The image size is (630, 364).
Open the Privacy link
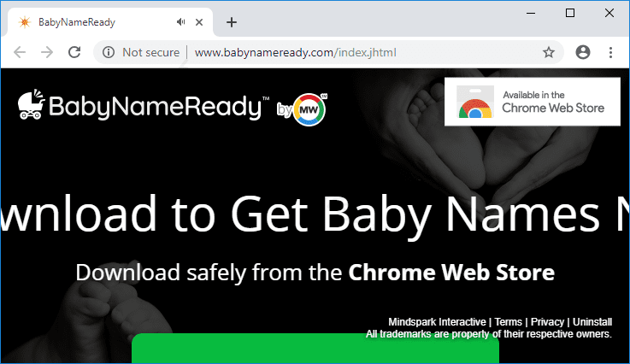[x=547, y=322]
